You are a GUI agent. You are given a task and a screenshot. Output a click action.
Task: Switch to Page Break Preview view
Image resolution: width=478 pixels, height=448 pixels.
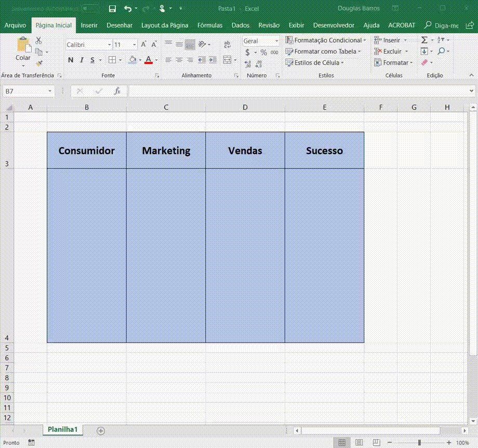pyautogui.click(x=377, y=442)
